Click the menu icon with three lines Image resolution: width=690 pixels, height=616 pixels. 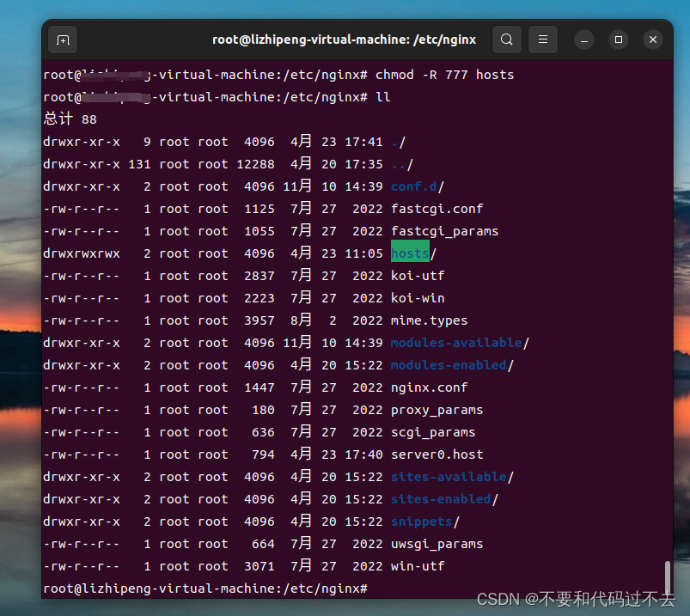(x=544, y=40)
